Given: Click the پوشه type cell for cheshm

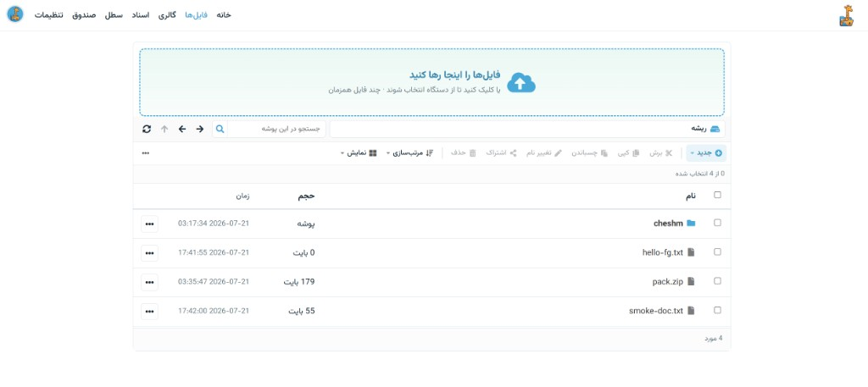Looking at the screenshot, I should click(305, 224).
